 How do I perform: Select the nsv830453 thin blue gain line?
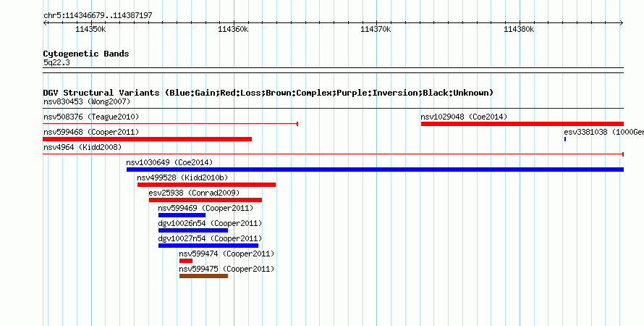[x=333, y=109]
